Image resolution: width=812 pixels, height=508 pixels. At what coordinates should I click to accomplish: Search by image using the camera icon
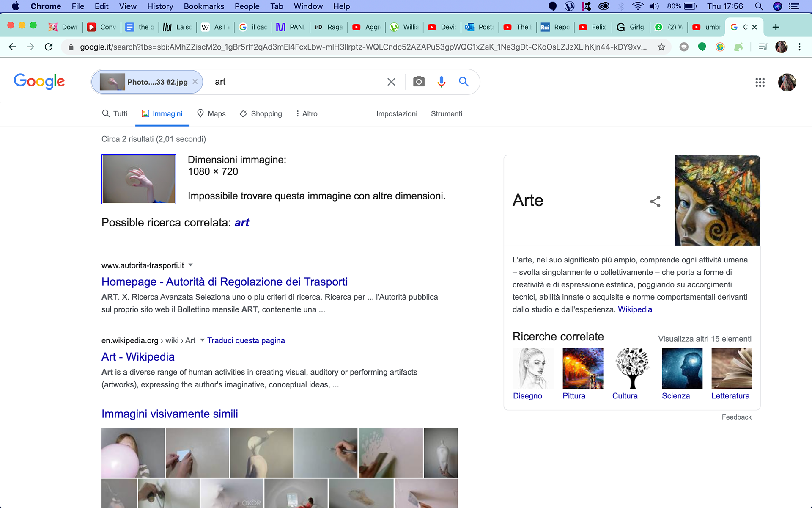419,82
